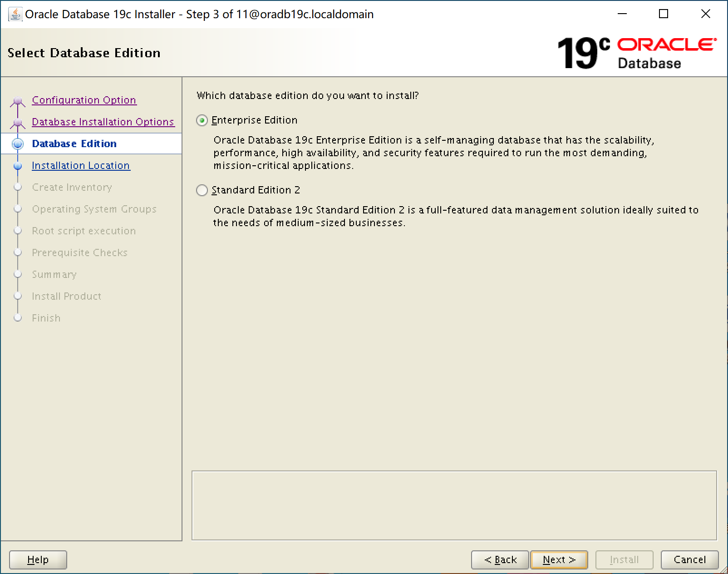Click the Install Product step label
728x574 pixels.
click(66, 296)
